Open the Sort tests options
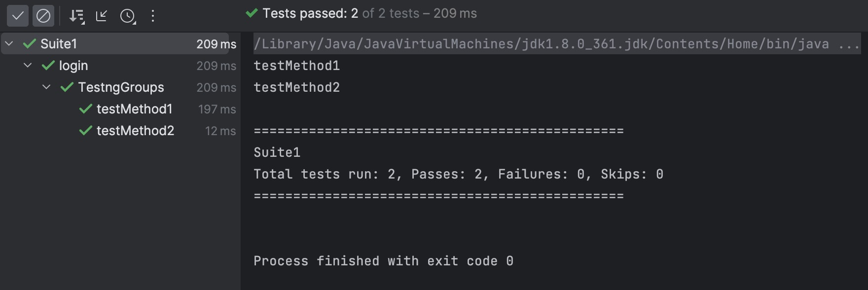The width and height of the screenshot is (868, 290). (x=76, y=16)
